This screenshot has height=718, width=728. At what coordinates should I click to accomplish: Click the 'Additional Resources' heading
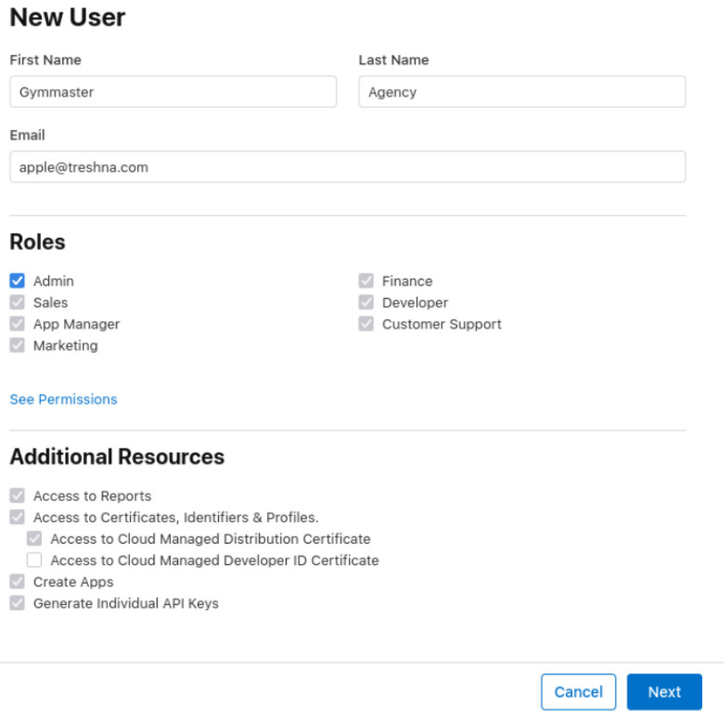point(117,456)
